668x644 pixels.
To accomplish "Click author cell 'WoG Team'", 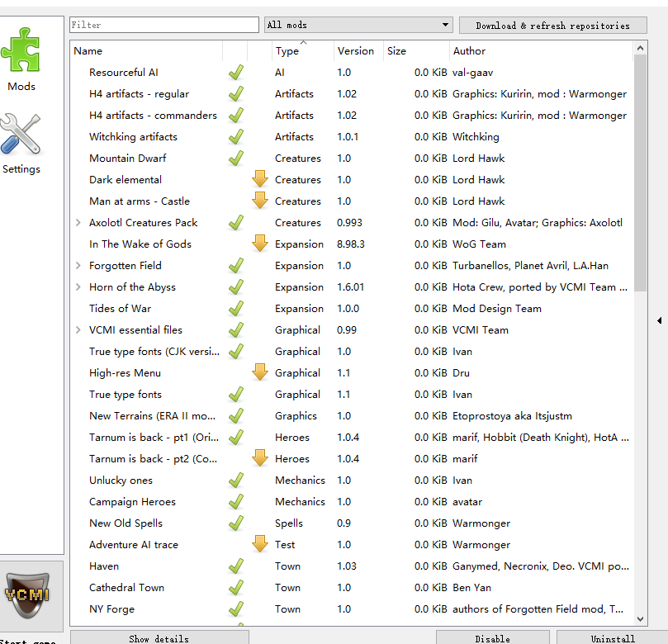I will pos(479,244).
